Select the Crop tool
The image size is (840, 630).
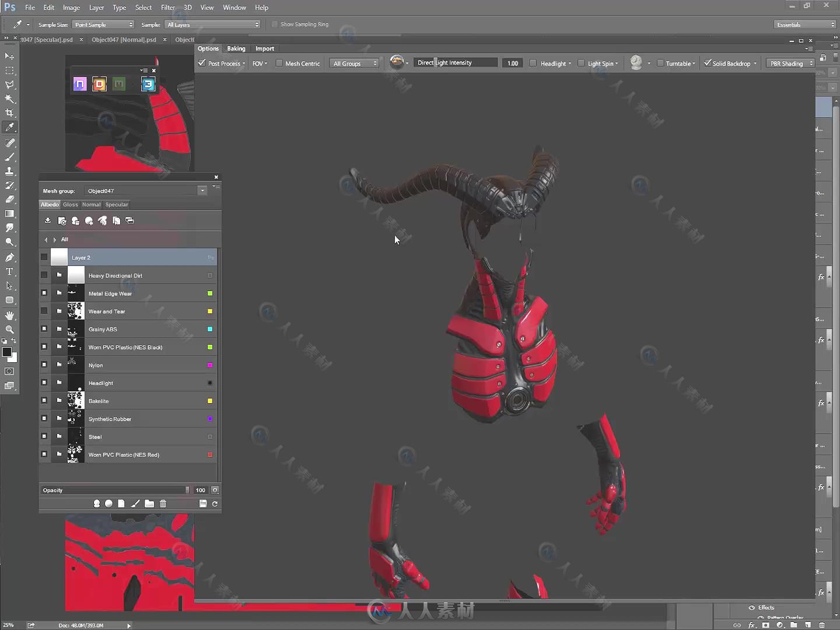pyautogui.click(x=9, y=113)
